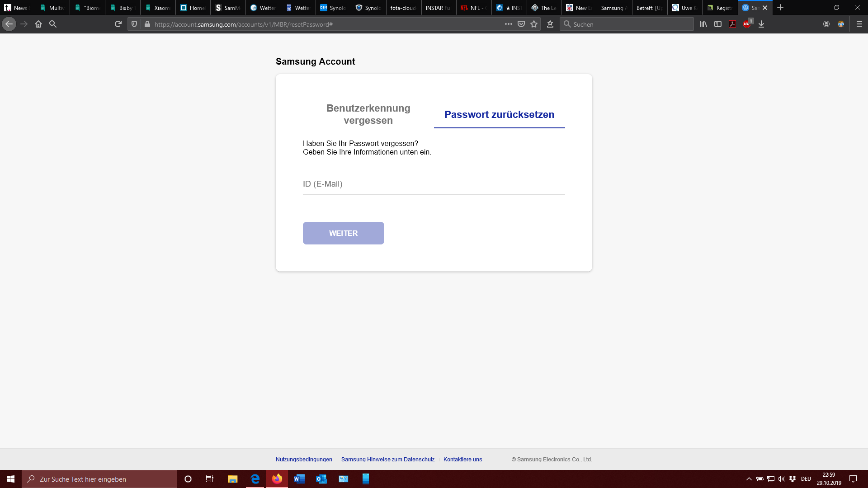This screenshot has width=868, height=488.
Task: Open Task View on taskbar
Action: pyautogui.click(x=210, y=479)
